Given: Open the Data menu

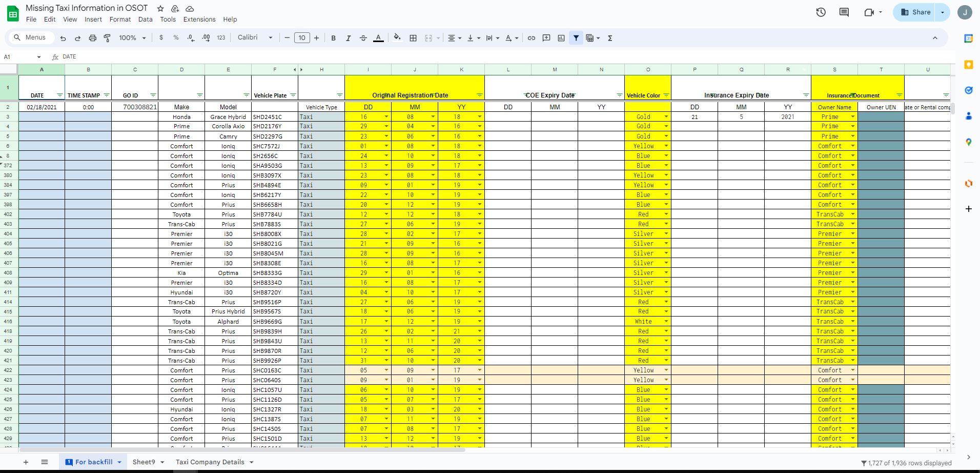Looking at the screenshot, I should coord(146,19).
